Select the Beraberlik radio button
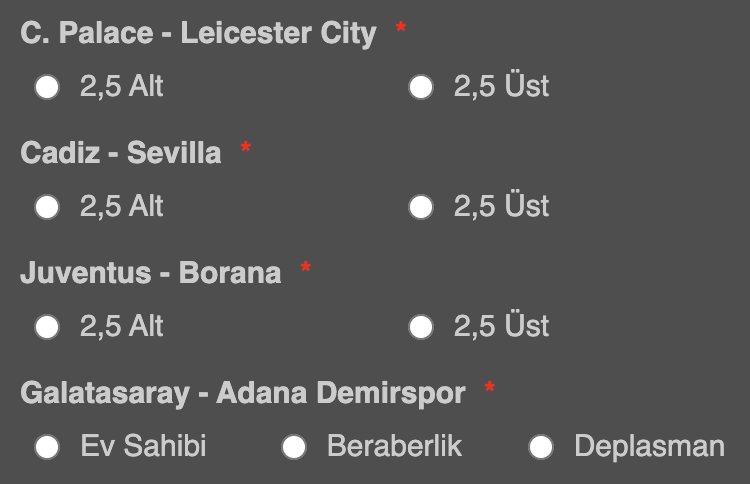Image resolution: width=750 pixels, height=484 pixels. pos(294,447)
